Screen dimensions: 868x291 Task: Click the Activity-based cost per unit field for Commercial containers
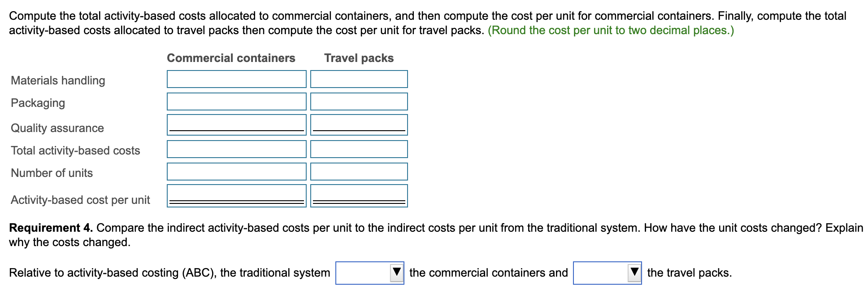(x=236, y=196)
